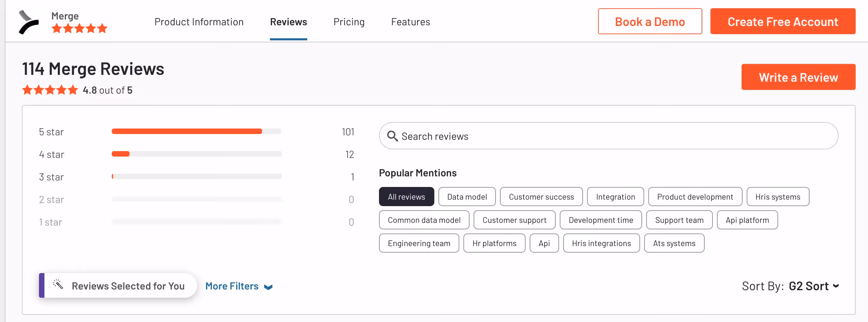Click the 4.8 out of 5 text
Image resolution: width=868 pixels, height=322 pixels.
pos(108,90)
